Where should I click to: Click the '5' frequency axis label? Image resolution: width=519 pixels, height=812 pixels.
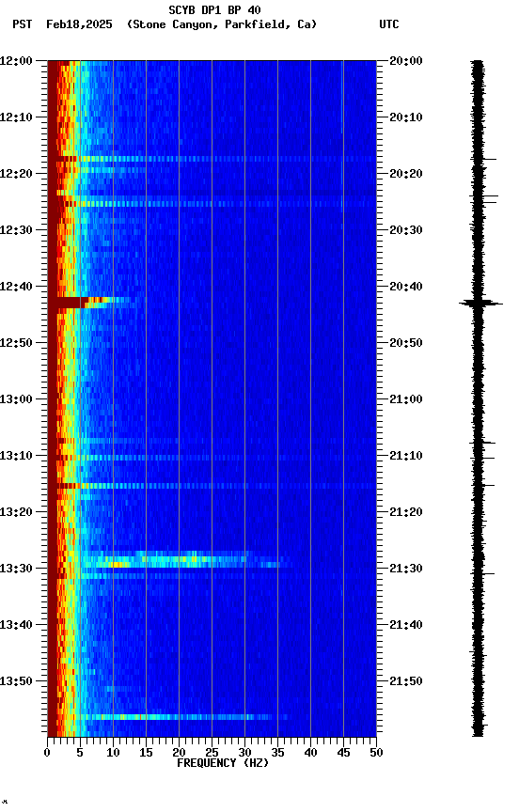click(80, 754)
